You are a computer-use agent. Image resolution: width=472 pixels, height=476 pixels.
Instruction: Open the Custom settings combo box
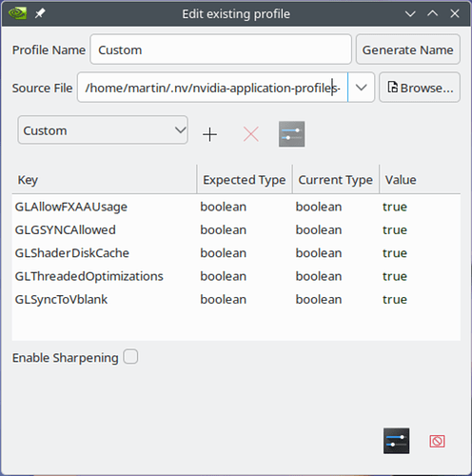pos(103,130)
